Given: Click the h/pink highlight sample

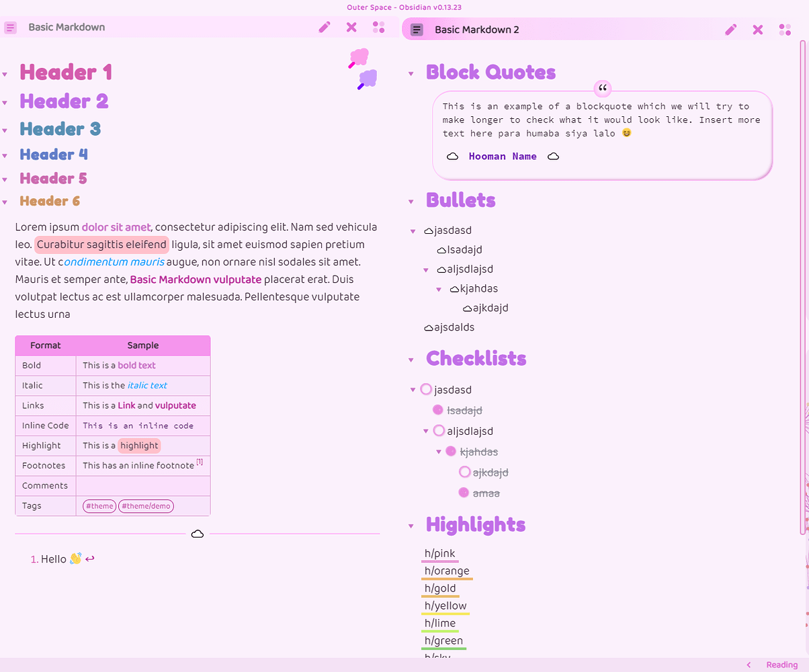Looking at the screenshot, I should [x=440, y=553].
